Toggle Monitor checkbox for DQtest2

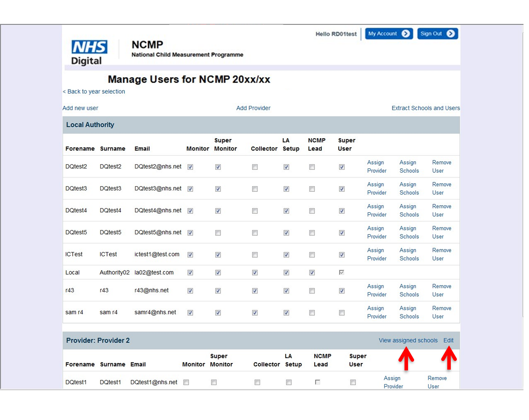[190, 167]
